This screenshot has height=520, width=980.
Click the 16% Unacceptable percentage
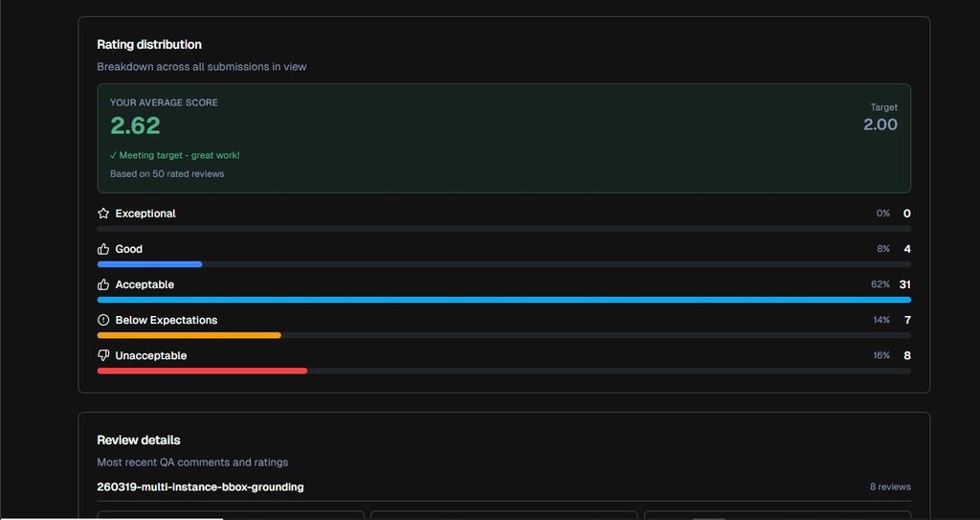point(881,355)
